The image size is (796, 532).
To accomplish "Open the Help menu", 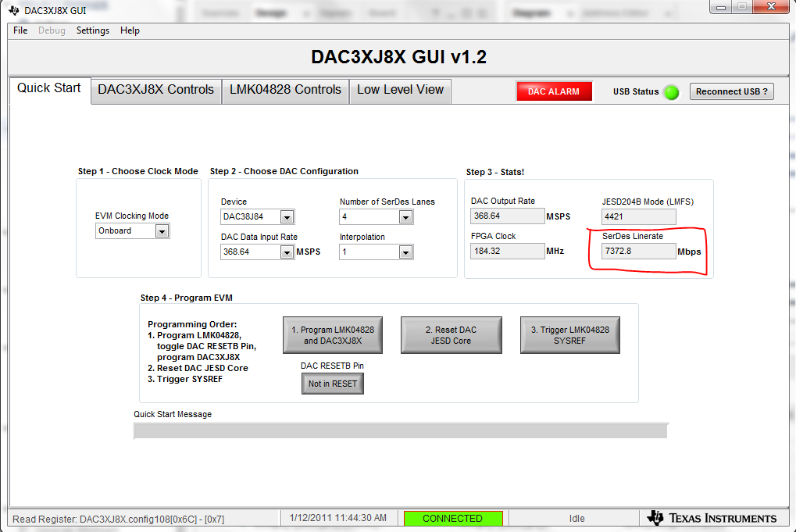I will (x=130, y=30).
